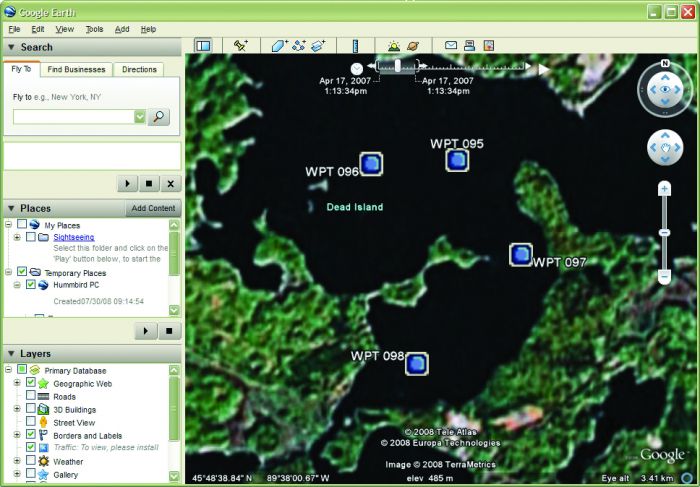Clear search results with X button

point(171,183)
